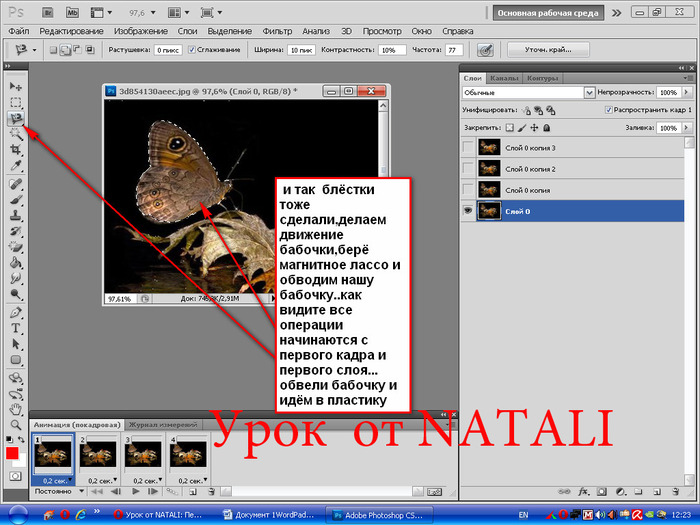Toggle Quick Mask mode

coord(15,476)
